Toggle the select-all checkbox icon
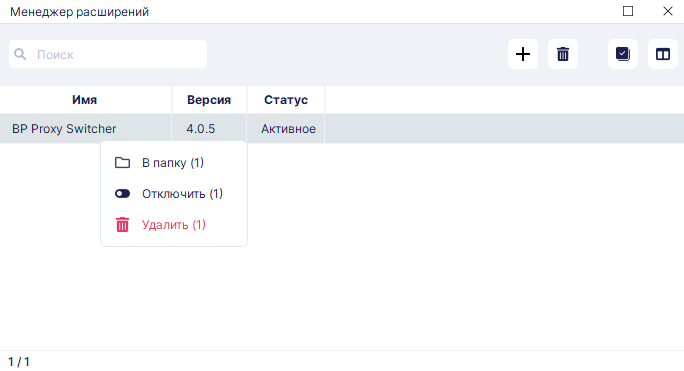This screenshot has height=371, width=684. 623,54
